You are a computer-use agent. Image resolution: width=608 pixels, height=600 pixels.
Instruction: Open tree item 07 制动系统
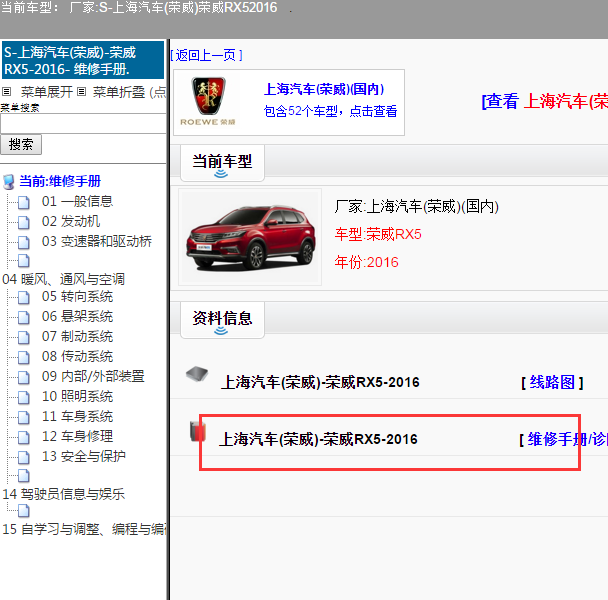(x=78, y=336)
